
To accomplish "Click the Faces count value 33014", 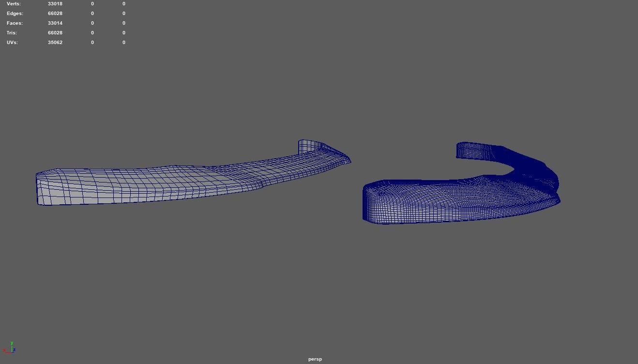I will point(55,23).
